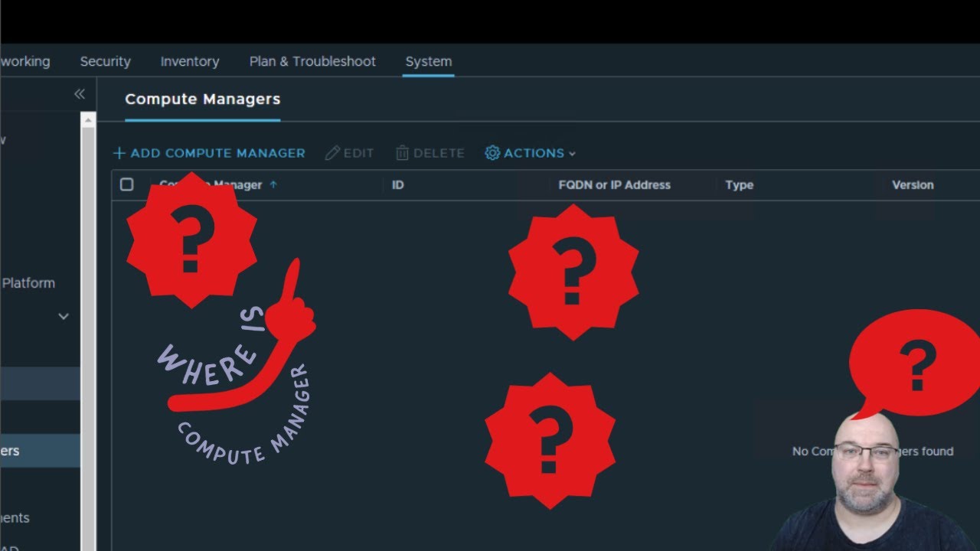Collapse the sidebar with the double-chevron icon

click(79, 94)
